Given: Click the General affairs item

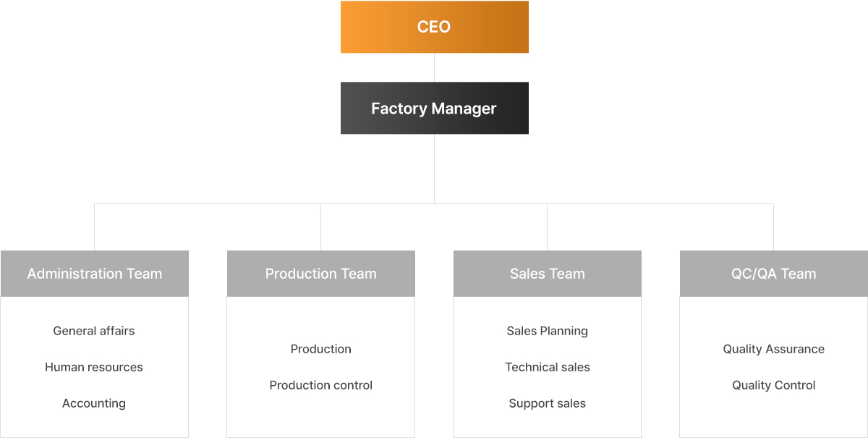Looking at the screenshot, I should pyautogui.click(x=94, y=331).
